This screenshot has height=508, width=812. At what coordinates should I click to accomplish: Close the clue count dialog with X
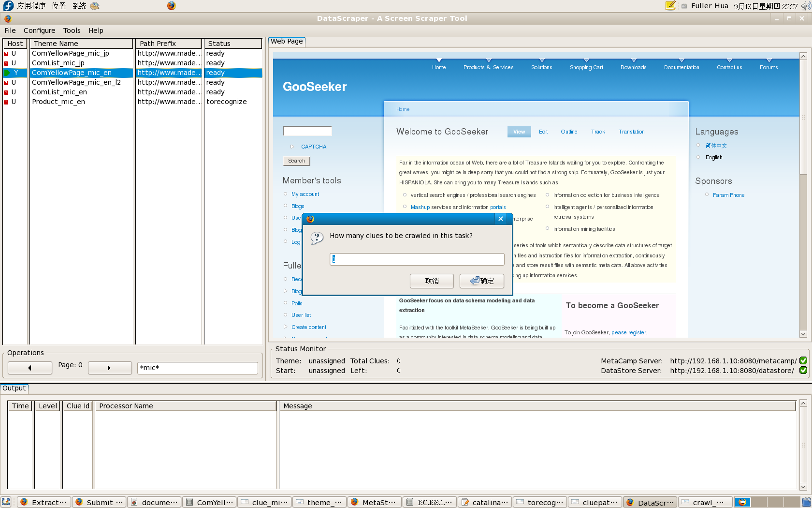tap(501, 219)
